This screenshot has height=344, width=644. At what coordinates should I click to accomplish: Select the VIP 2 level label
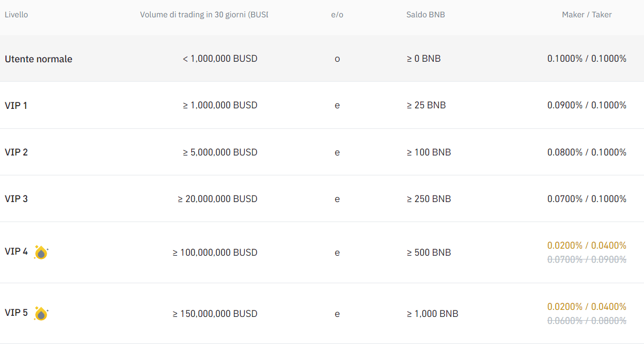[16, 152]
